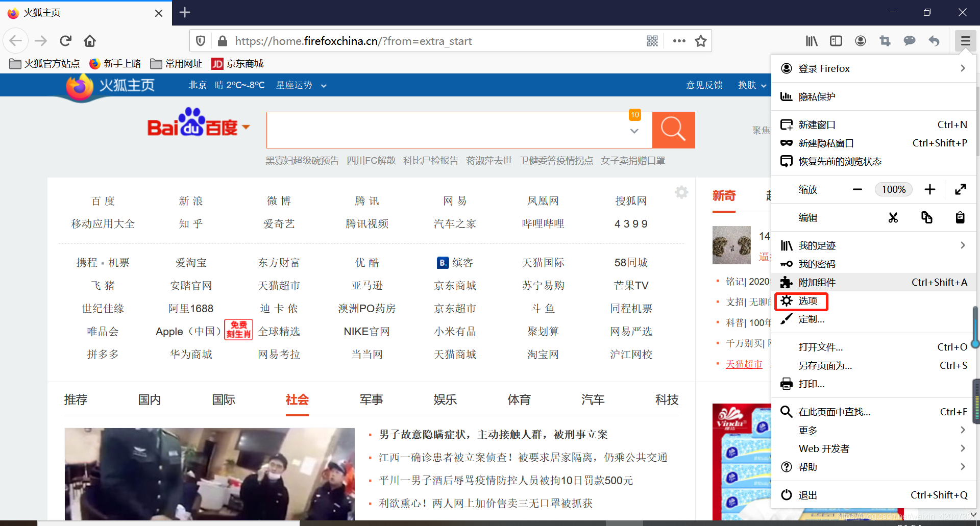Click the screenshot crop toolbar icon
Image resolution: width=980 pixels, height=526 pixels.
pos(885,41)
